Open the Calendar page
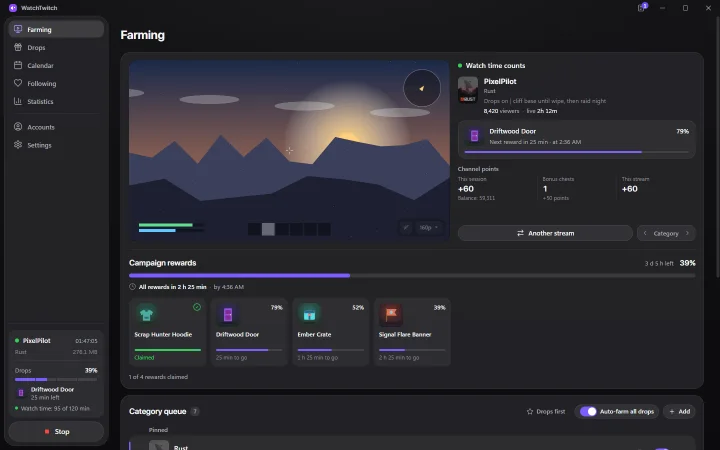Viewport: 720px width, 450px height. [x=56, y=65]
